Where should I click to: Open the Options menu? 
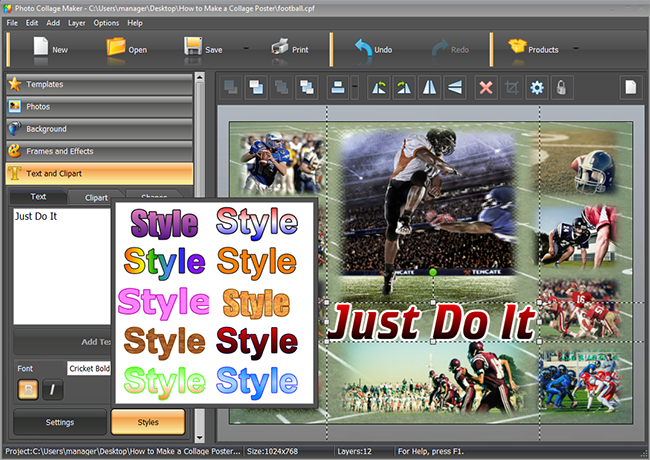(x=106, y=23)
